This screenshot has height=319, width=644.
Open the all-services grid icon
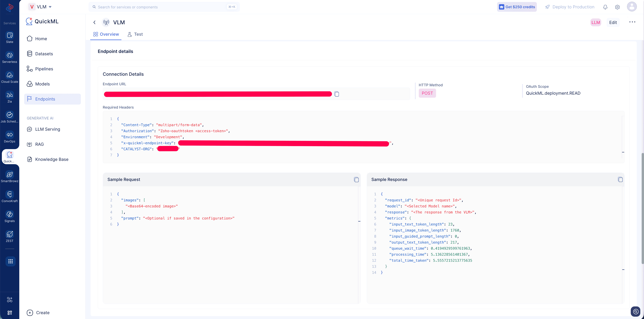tap(10, 261)
